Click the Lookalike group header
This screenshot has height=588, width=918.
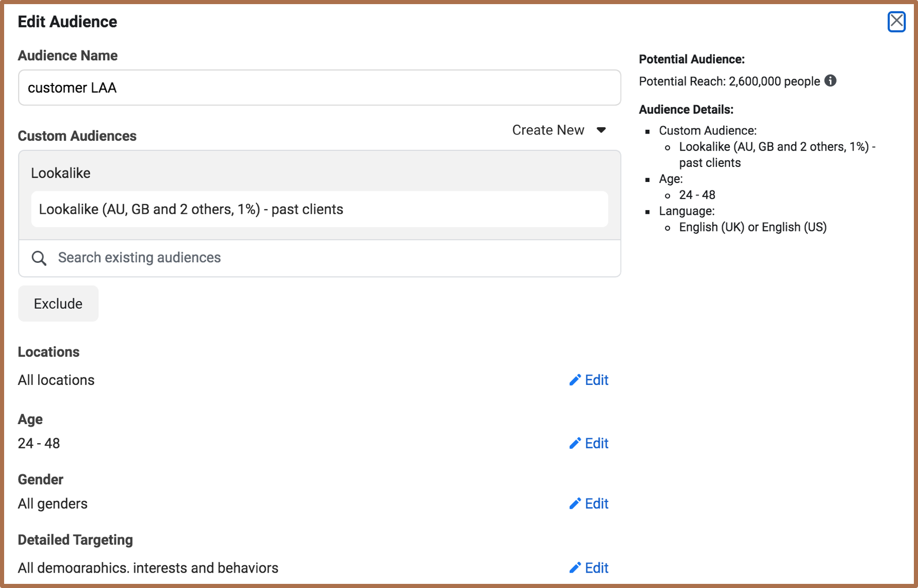61,173
